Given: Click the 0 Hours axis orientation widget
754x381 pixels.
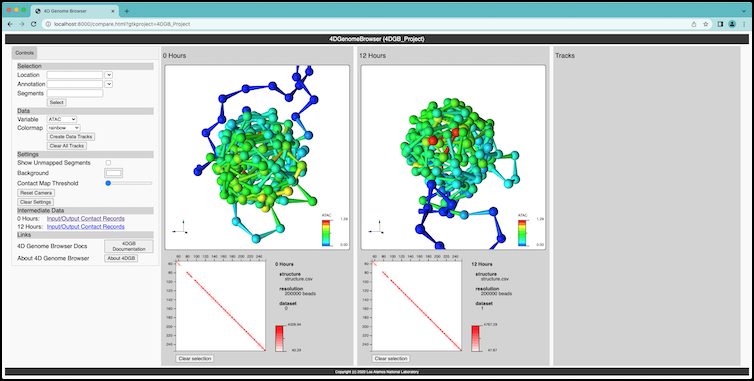Looking at the screenshot, I should pyautogui.click(x=181, y=228).
